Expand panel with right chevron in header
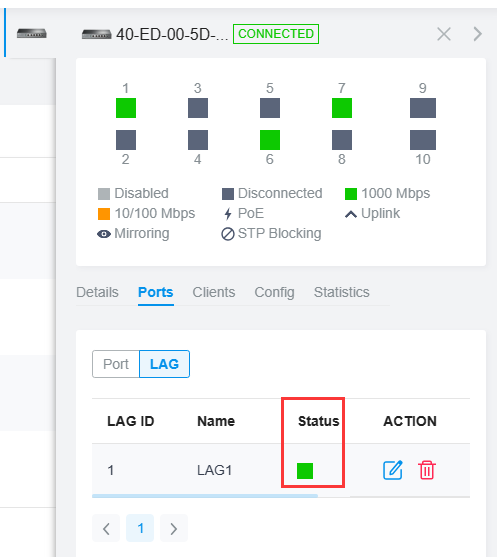 pyautogui.click(x=478, y=34)
